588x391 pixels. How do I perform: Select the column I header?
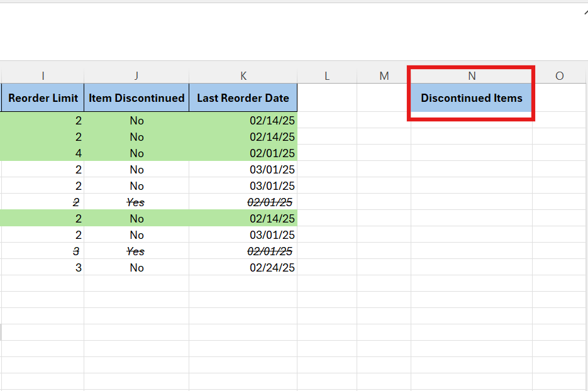[43, 75]
